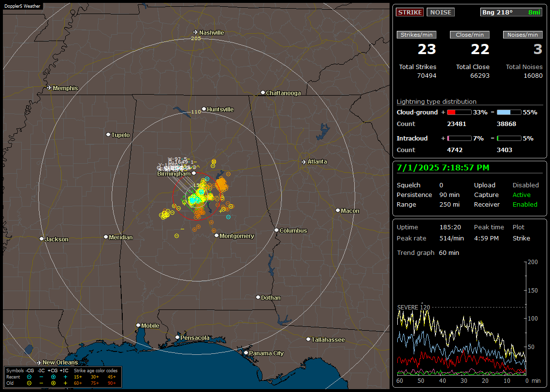Click the negative cloud-ground blue bar
Image resolution: width=550 pixels, height=392 pixels.
pyautogui.click(x=509, y=112)
